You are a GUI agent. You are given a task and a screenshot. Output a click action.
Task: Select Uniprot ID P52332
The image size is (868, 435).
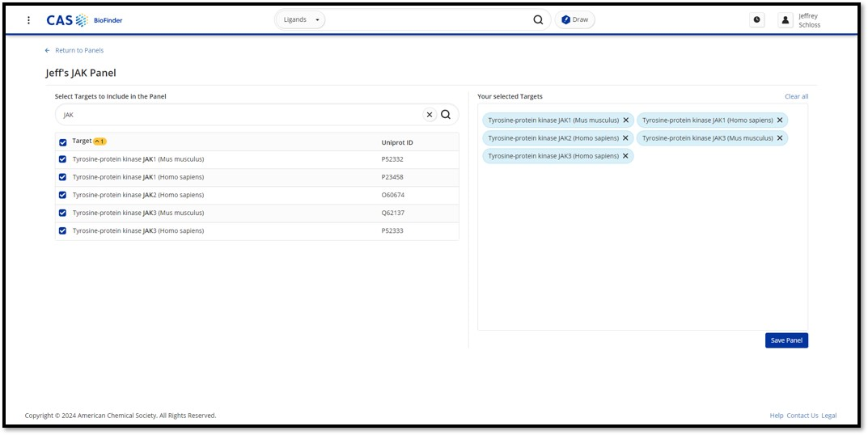pyautogui.click(x=392, y=159)
